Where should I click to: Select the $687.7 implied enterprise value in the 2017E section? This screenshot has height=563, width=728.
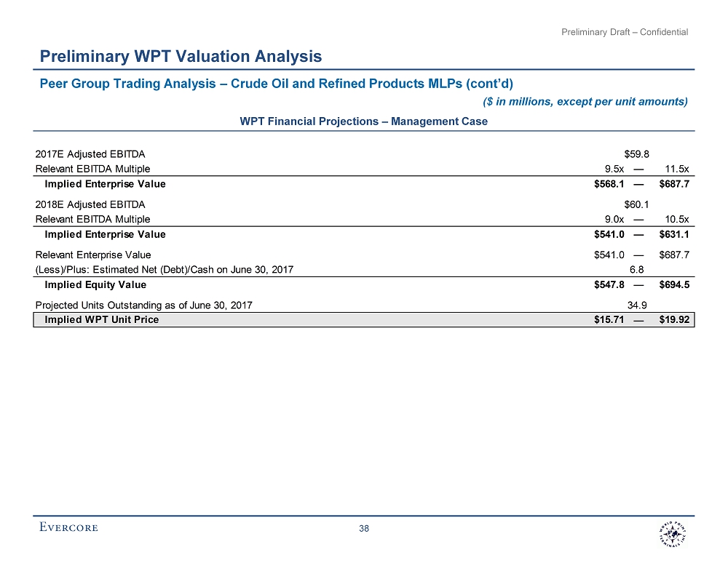pyautogui.click(x=673, y=184)
